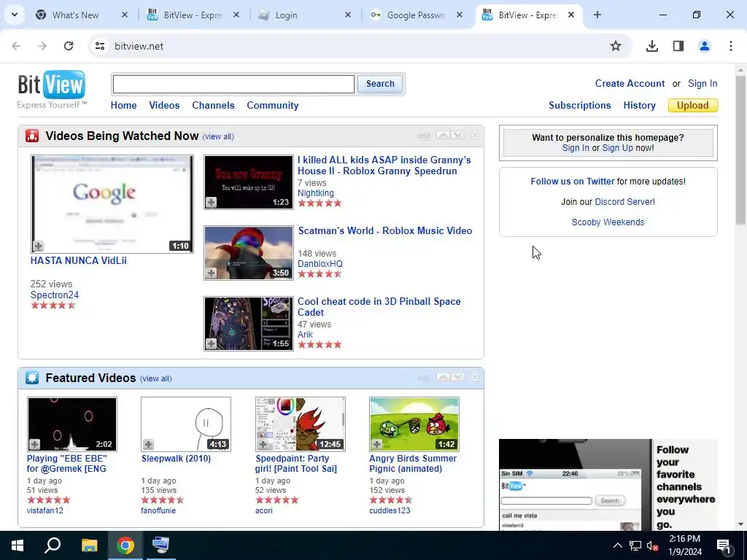Open the tab search chevron
Image resolution: width=747 pixels, height=560 pixels.
pos(15,15)
